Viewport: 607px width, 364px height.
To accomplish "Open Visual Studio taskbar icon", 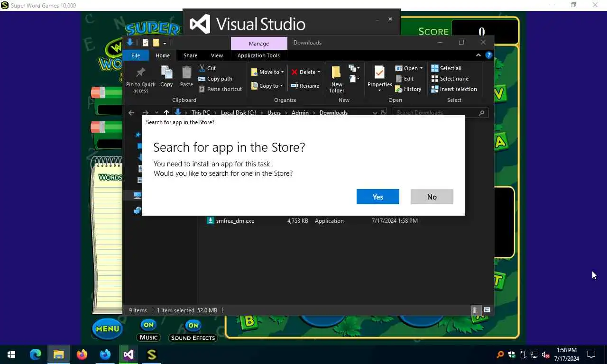I will [129, 355].
